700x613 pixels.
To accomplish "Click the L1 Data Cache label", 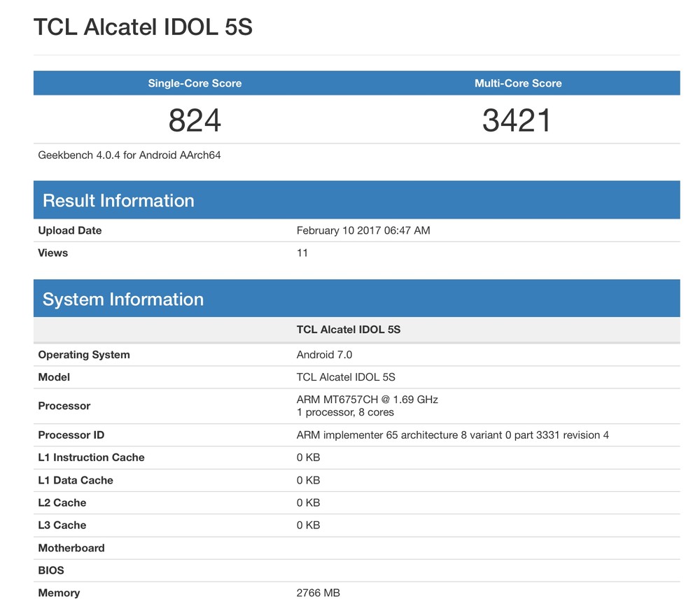I will click(76, 481).
